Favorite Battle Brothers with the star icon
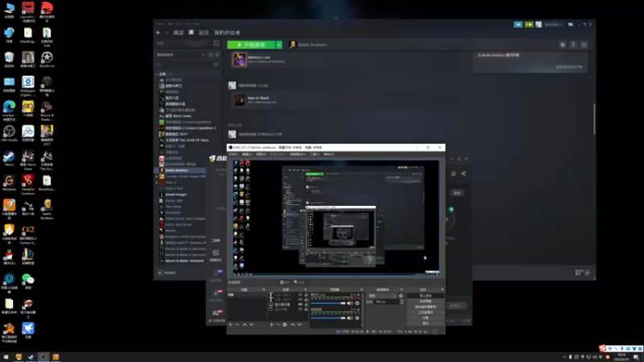This screenshot has width=644, height=362. pyautogui.click(x=584, y=45)
